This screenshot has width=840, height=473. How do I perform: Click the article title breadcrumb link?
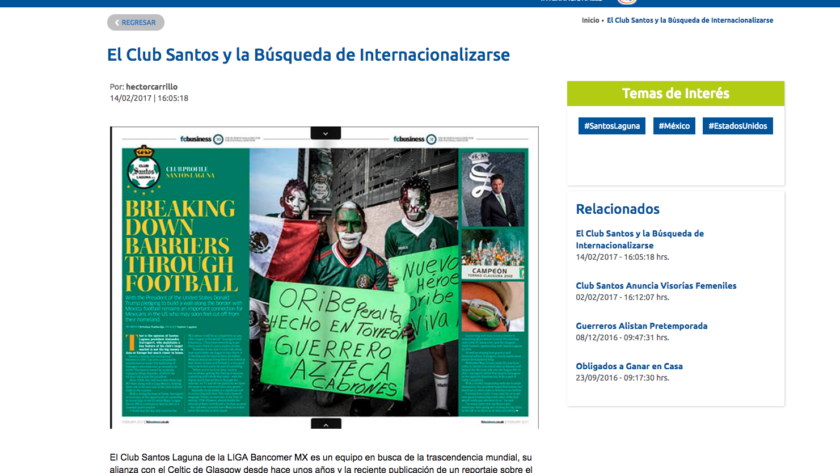(x=689, y=20)
